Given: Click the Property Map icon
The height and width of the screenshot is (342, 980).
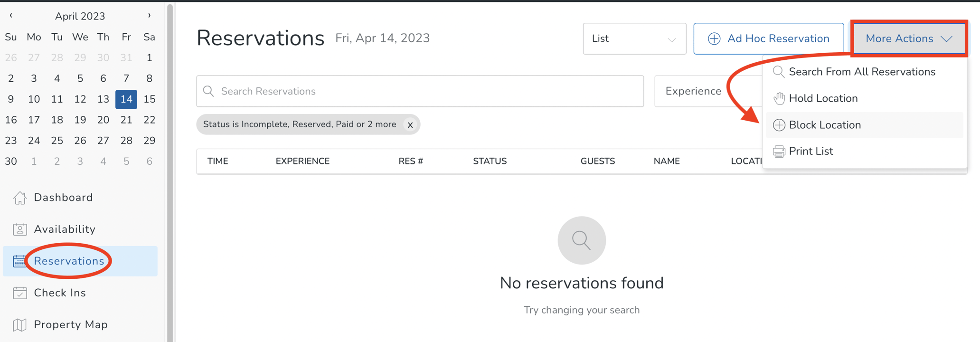Looking at the screenshot, I should click(19, 324).
